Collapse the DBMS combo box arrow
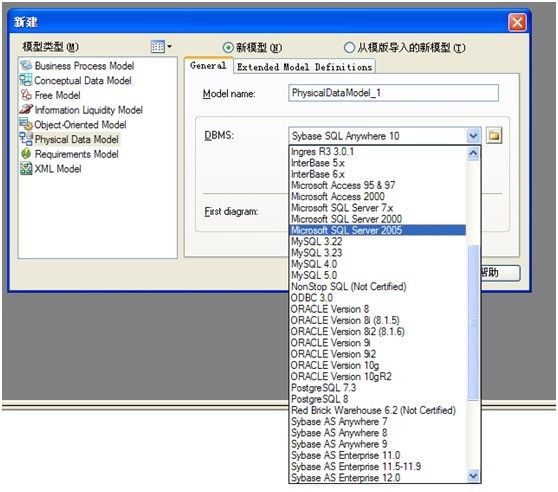This screenshot has width=558, height=492. pyautogui.click(x=473, y=136)
